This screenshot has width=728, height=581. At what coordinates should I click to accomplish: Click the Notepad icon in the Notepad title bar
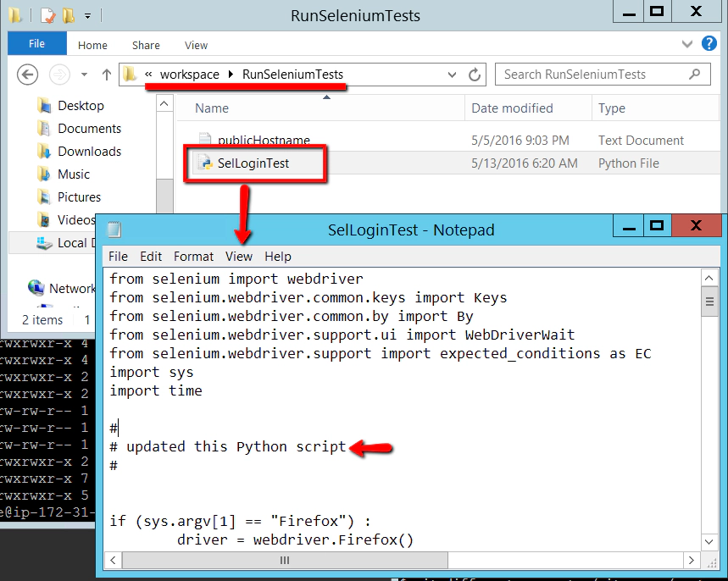[113, 230]
